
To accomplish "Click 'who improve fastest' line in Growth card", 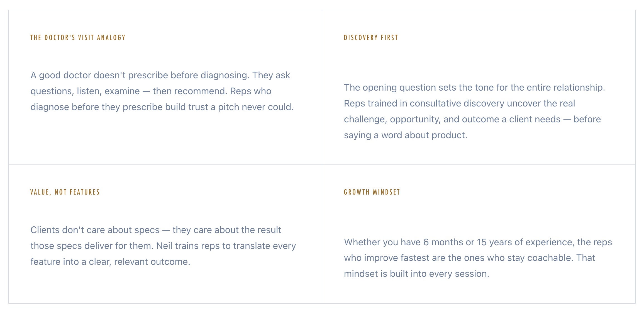I will 469,258.
